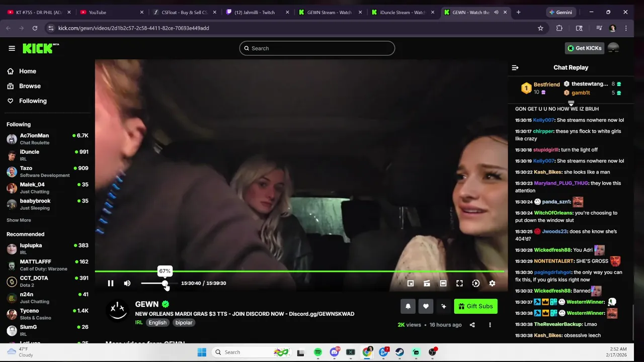Follow GEWN with the heart button
Screen dimensions: 644x362
pyautogui.click(x=426, y=306)
